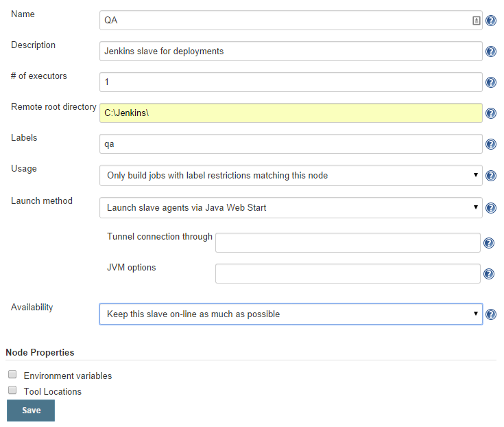This screenshot has height=427, width=504.
Task: Open help for JVM options
Action: click(489, 274)
